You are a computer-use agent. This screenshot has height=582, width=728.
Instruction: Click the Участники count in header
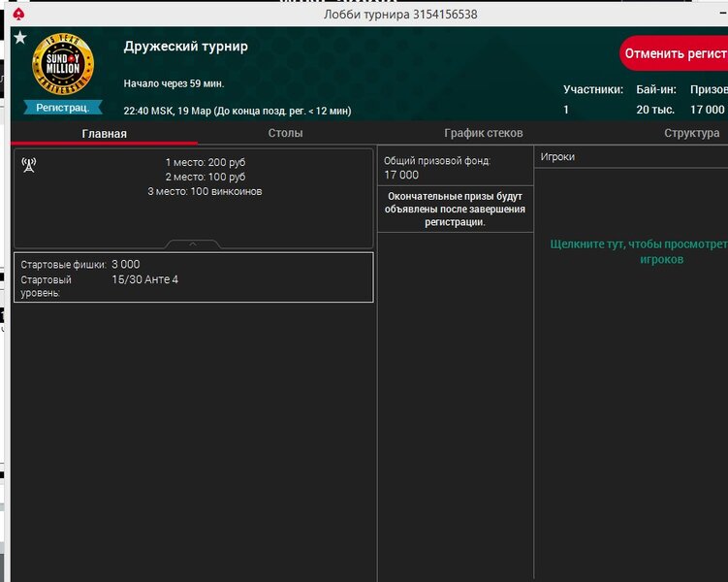click(566, 111)
